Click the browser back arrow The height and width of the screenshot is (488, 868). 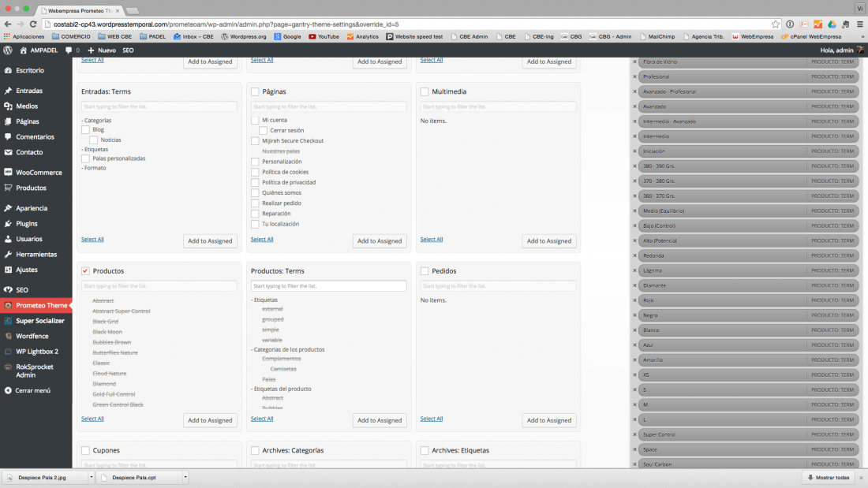[8, 24]
